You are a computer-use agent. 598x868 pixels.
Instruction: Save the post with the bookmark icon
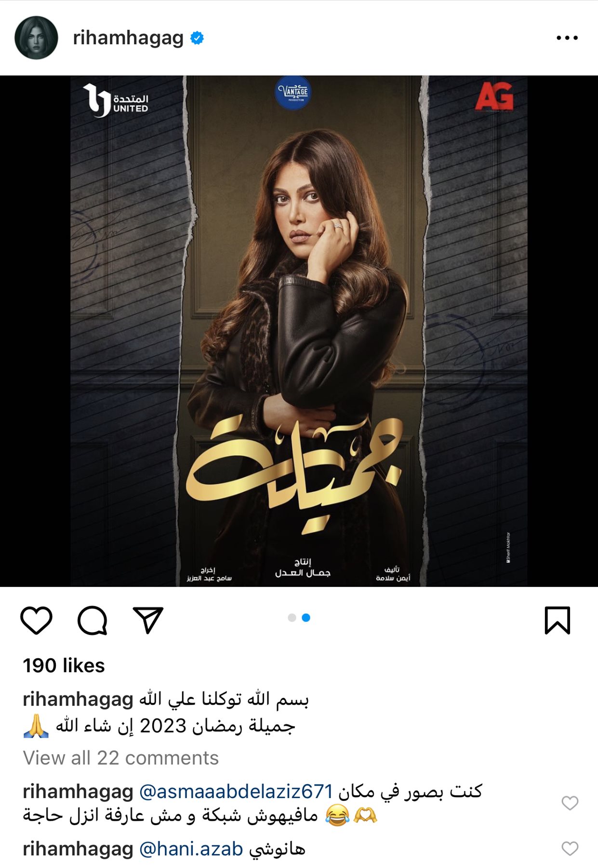[x=558, y=620]
